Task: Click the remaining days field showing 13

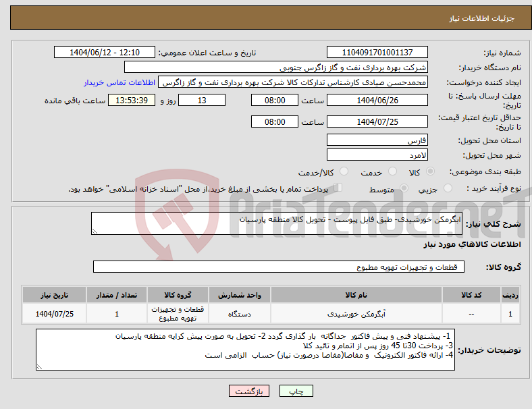Action: click(202, 101)
